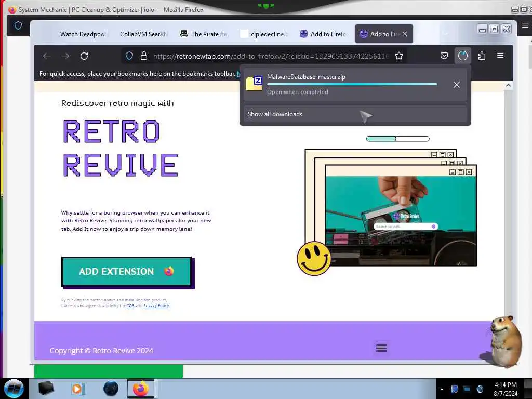Click the Firefox taskbar button
Image resolution: width=532 pixels, height=399 pixels.
[141, 389]
